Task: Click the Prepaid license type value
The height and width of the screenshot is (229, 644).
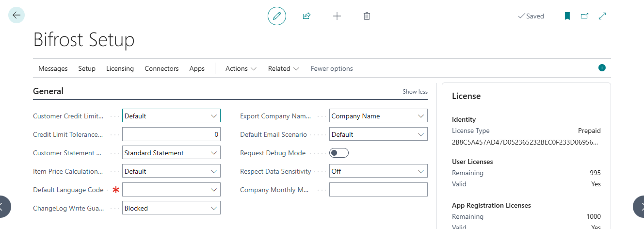Action: 589,131
